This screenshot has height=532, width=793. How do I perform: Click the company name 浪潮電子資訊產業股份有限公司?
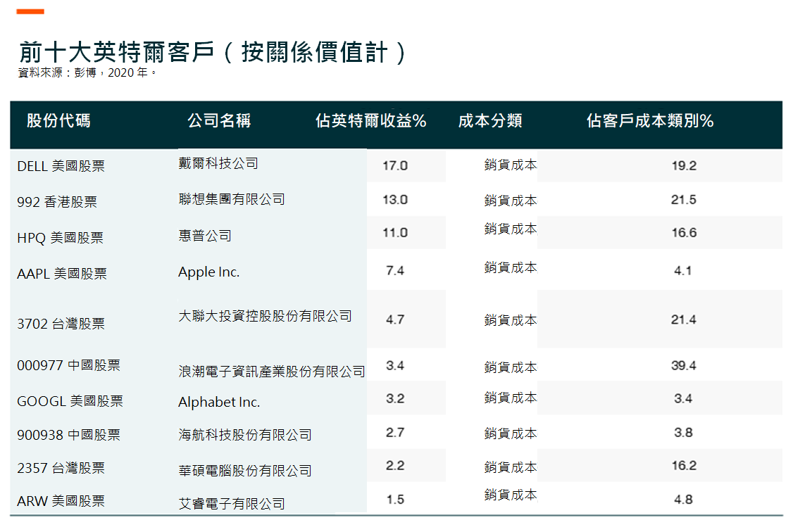(272, 372)
